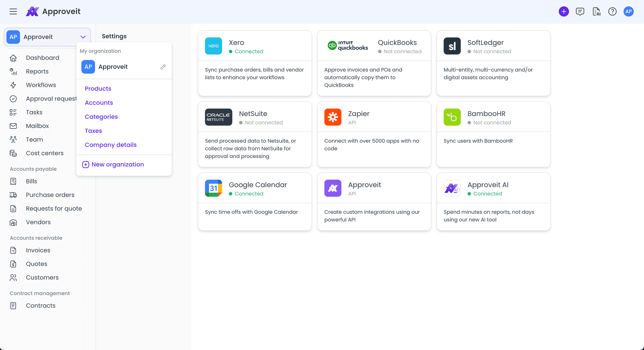Viewport: 644px width, 350px height.
Task: Open the chat messages icon
Action: (580, 11)
